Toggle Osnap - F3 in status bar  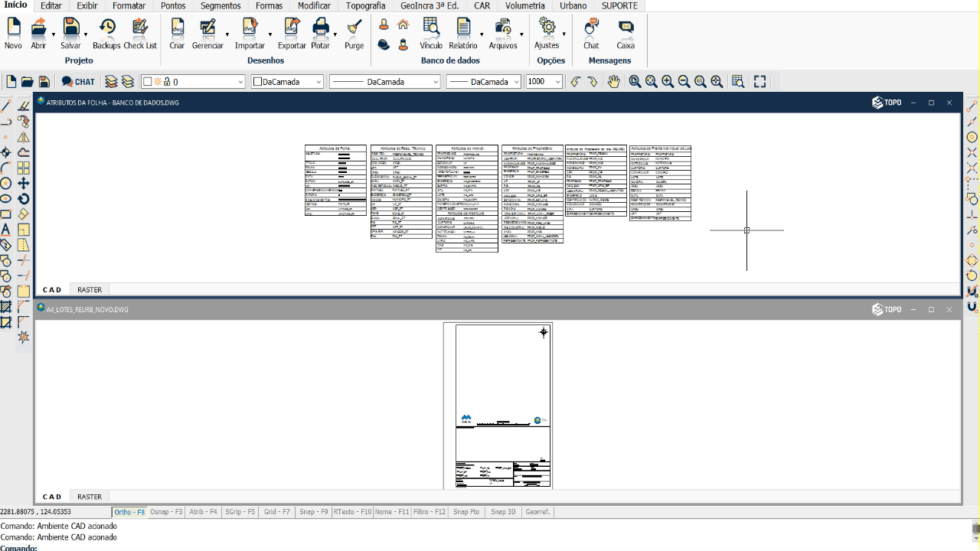click(166, 512)
